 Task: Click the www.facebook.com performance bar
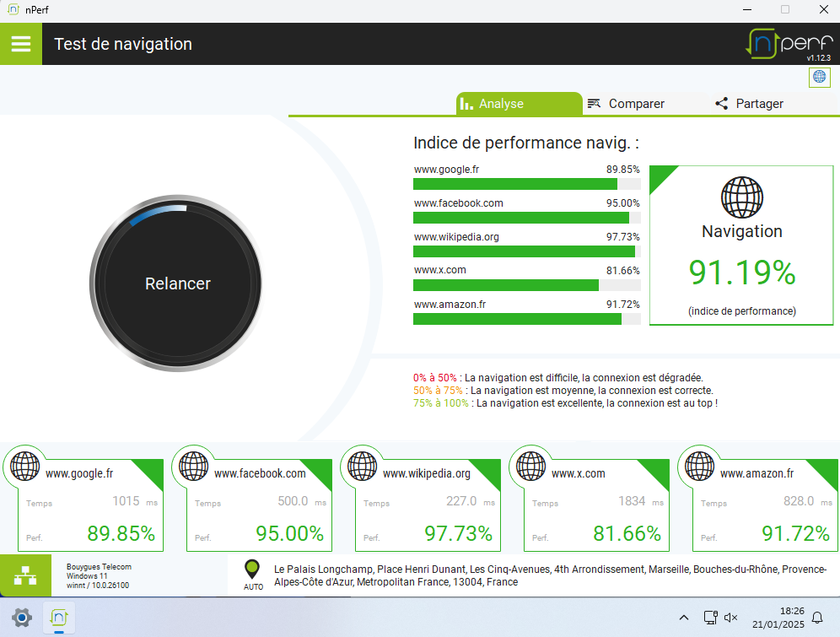tap(526, 218)
